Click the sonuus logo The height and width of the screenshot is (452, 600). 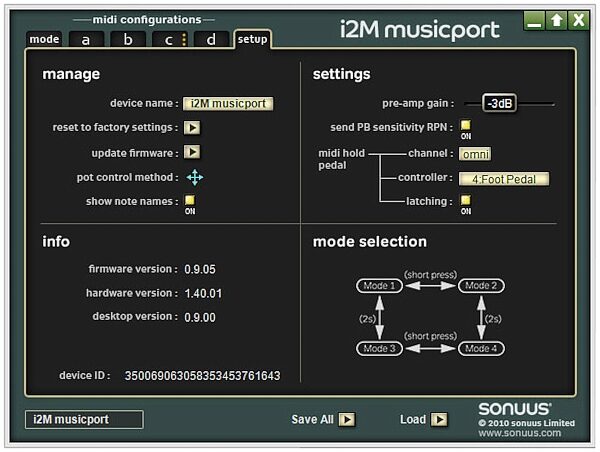[515, 409]
